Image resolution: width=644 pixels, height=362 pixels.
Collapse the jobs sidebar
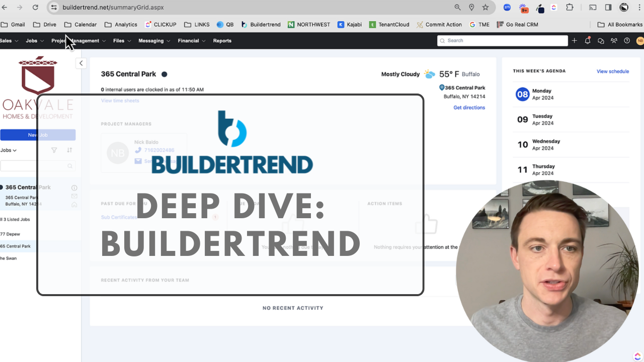[x=81, y=63]
